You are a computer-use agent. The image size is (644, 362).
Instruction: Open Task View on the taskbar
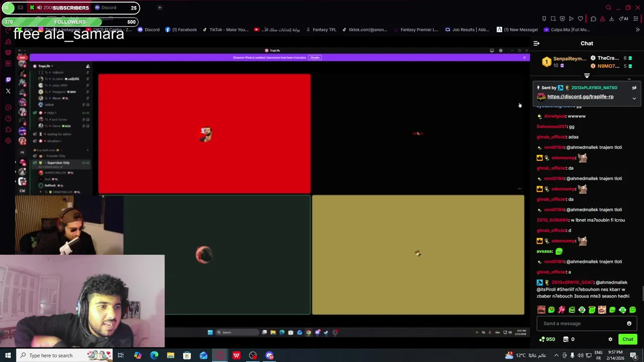coord(121,355)
